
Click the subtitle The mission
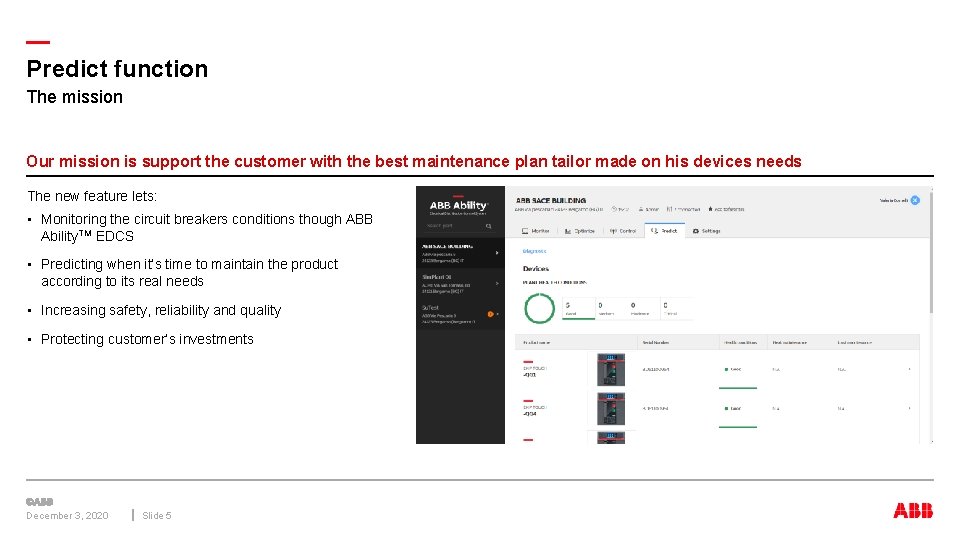(x=75, y=97)
